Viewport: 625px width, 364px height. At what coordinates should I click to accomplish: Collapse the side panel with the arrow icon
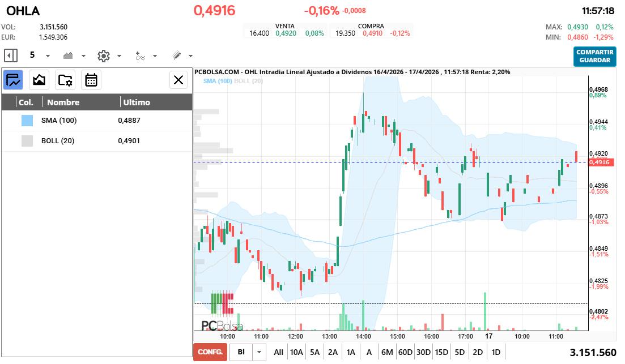click(10, 55)
